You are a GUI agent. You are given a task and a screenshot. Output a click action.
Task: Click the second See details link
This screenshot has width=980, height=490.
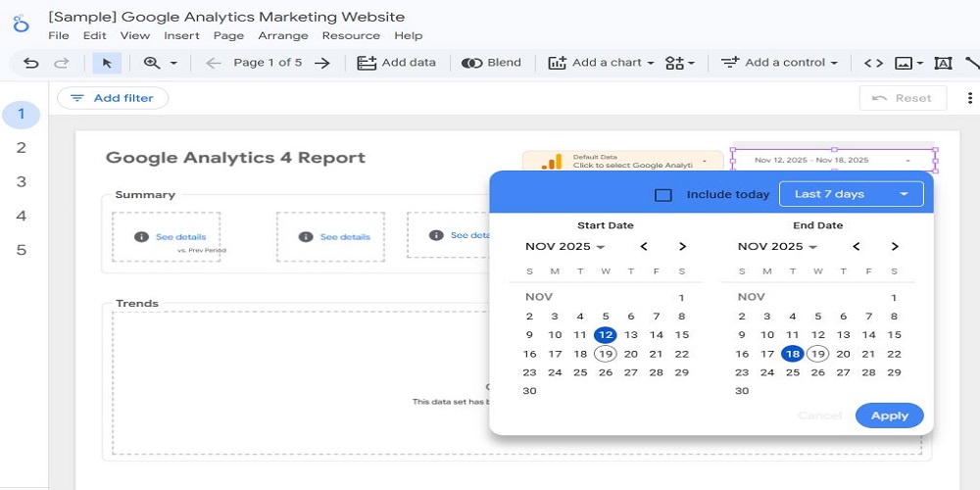[x=345, y=237]
